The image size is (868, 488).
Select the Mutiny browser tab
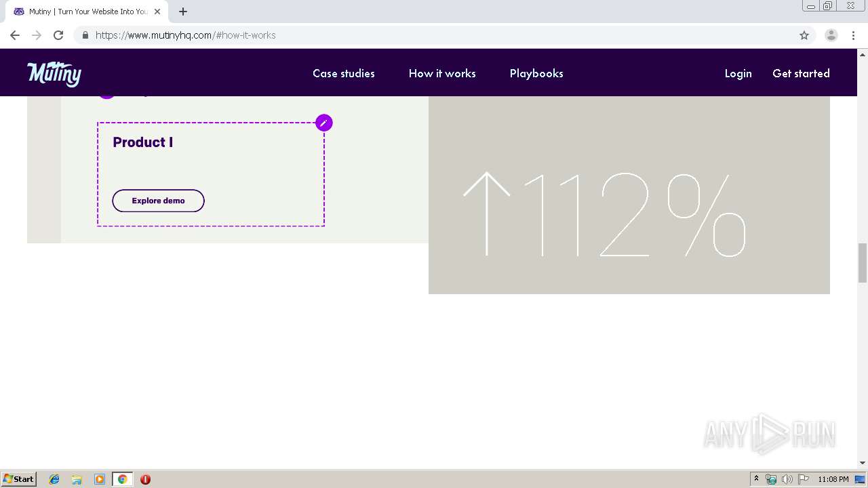pos(87,12)
